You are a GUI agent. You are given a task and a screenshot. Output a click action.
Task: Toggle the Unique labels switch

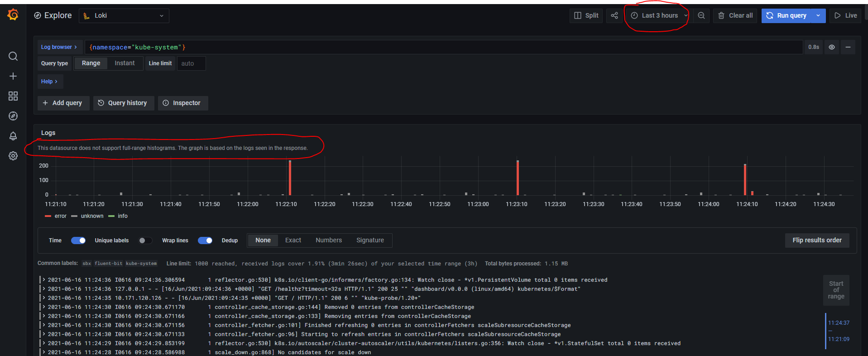[145, 241]
